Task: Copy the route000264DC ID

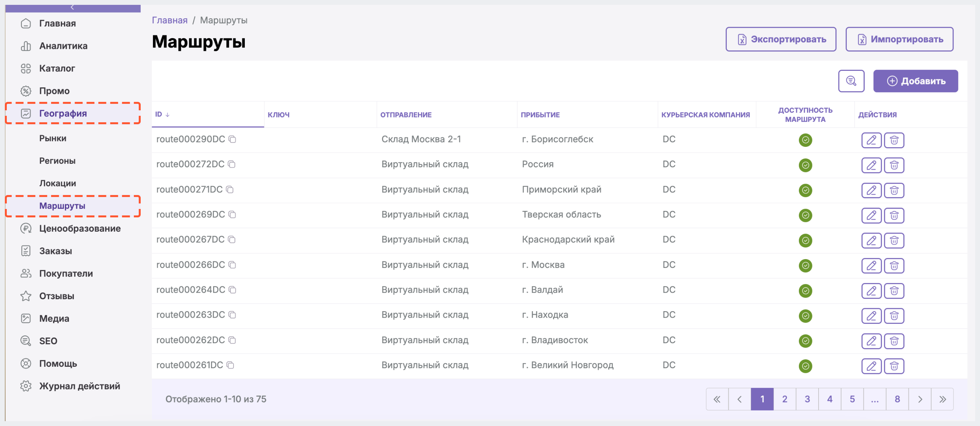Action: (x=232, y=290)
